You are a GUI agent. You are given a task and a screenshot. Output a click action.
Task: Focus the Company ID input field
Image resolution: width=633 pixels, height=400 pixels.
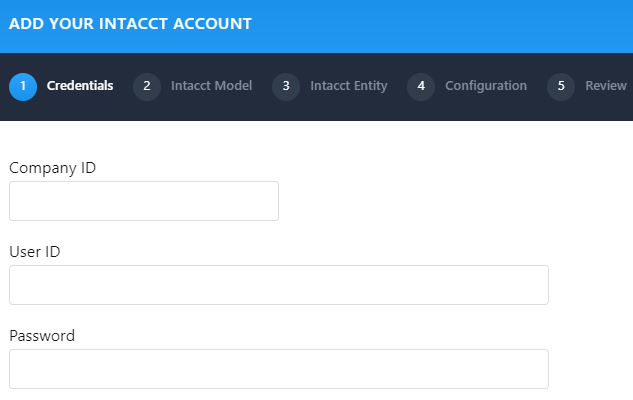144,201
